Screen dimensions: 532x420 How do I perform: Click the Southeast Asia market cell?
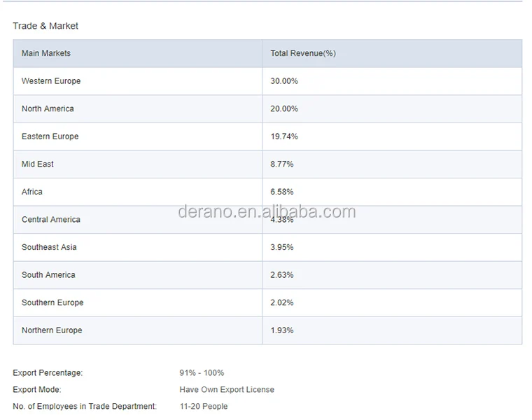[49, 247]
